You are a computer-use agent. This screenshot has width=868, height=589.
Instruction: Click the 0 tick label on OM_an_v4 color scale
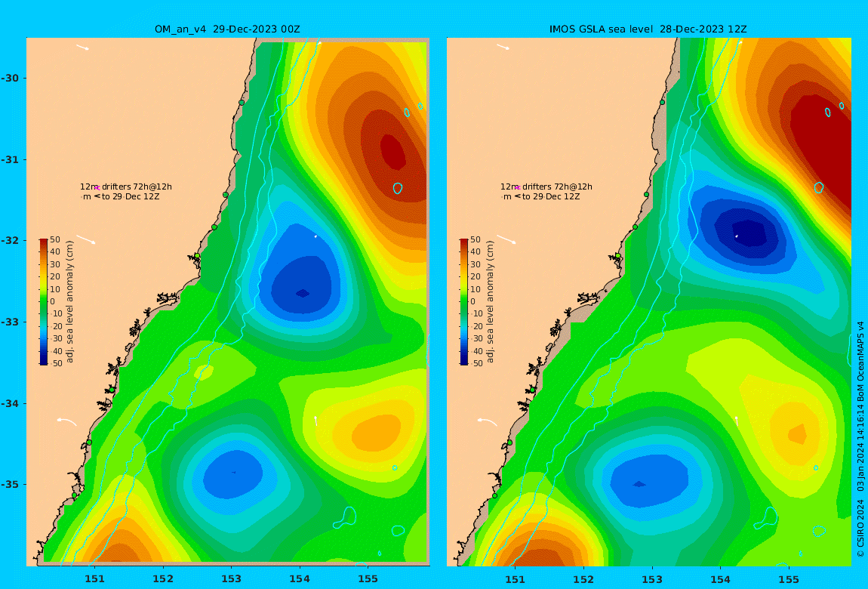pyautogui.click(x=53, y=301)
